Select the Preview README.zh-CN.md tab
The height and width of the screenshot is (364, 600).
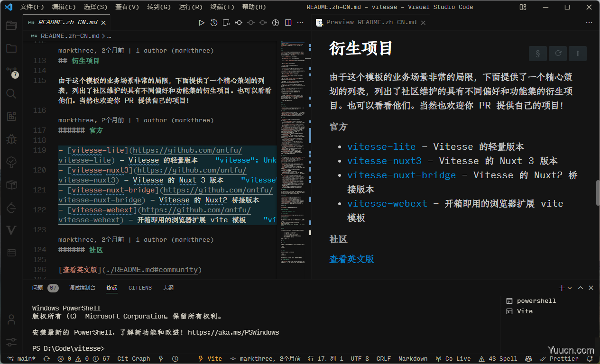[x=371, y=22]
